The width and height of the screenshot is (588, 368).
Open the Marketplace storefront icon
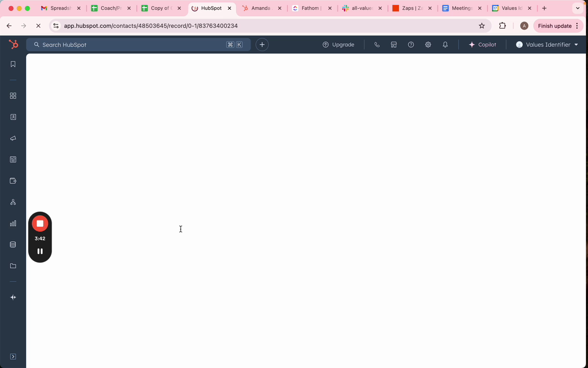point(394,44)
